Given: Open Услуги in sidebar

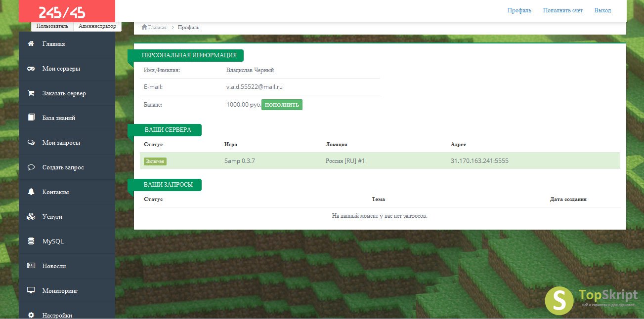Looking at the screenshot, I should tap(67, 217).
